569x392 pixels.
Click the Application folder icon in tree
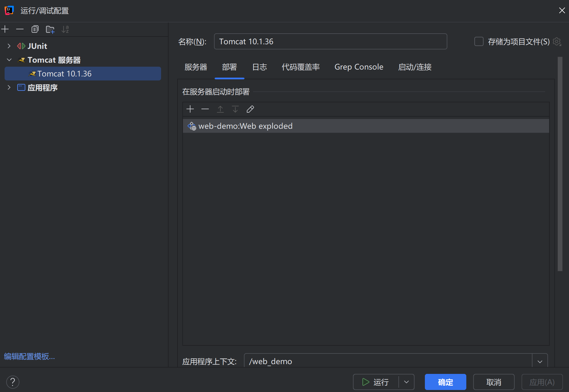tap(21, 87)
